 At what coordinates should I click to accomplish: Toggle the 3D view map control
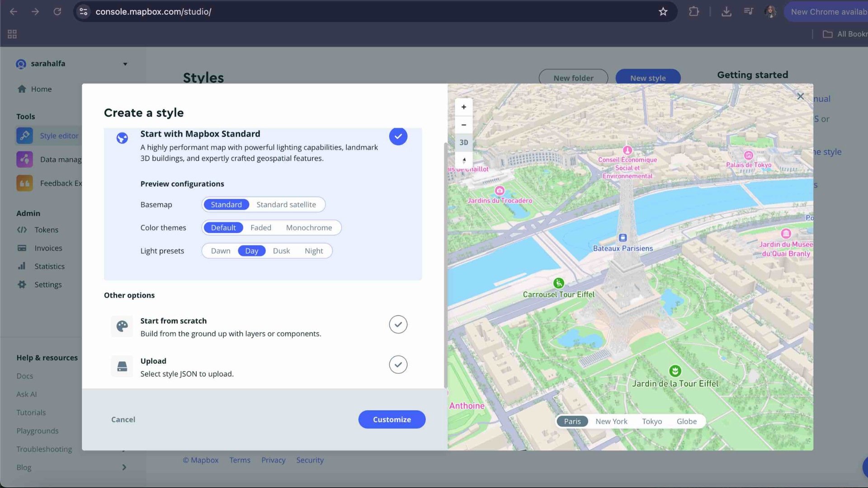463,142
